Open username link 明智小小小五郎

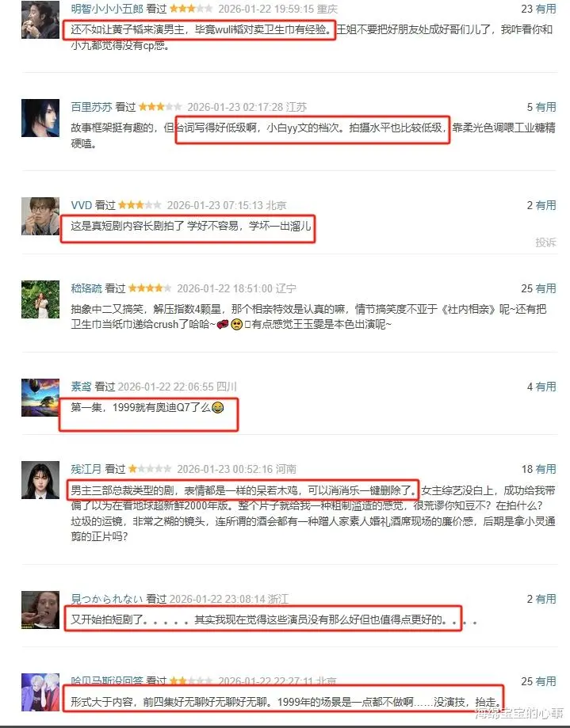click(x=107, y=9)
